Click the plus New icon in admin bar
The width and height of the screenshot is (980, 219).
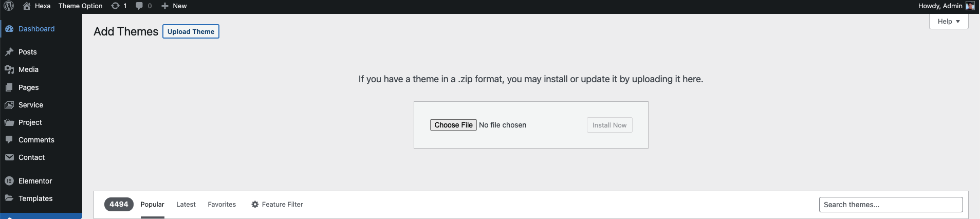[165, 6]
